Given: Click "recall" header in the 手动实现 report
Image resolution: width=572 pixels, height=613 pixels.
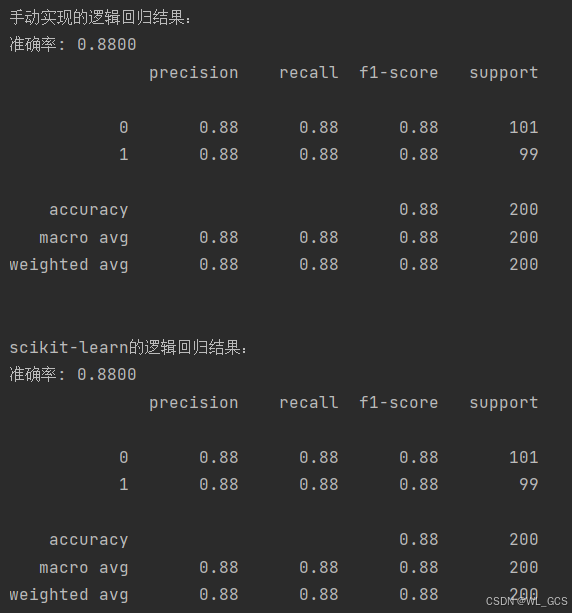Looking at the screenshot, I should coord(308,73).
